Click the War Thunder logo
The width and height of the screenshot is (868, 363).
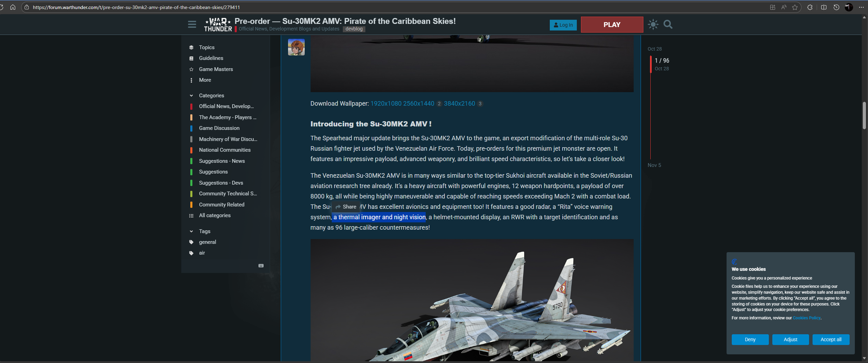tap(218, 25)
